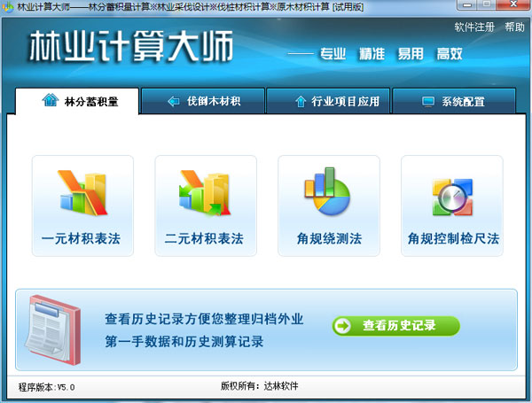Click the app icon in title bar
The width and height of the screenshot is (532, 403).
(x=7, y=7)
